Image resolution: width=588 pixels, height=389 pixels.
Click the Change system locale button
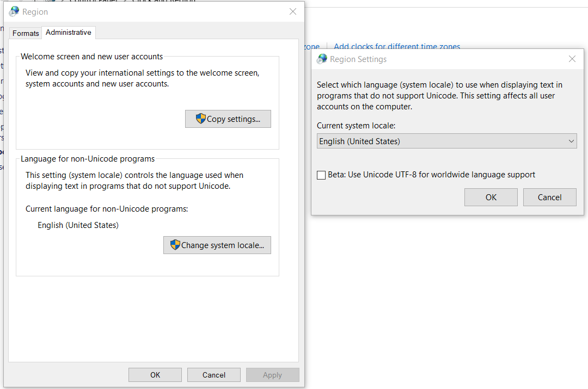(217, 245)
